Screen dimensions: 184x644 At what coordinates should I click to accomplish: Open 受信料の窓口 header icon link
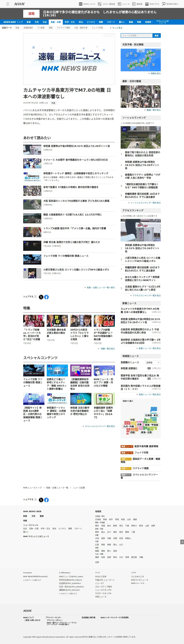pos(164,4)
